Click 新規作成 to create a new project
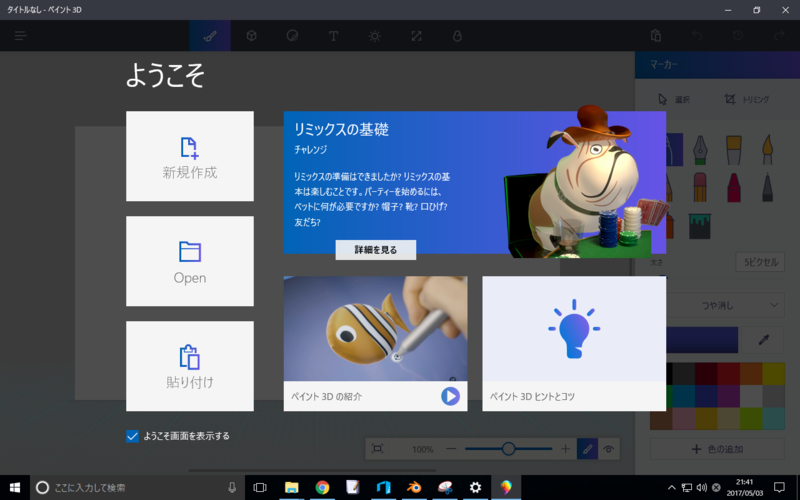This screenshot has height=500, width=800. pyautogui.click(x=190, y=156)
